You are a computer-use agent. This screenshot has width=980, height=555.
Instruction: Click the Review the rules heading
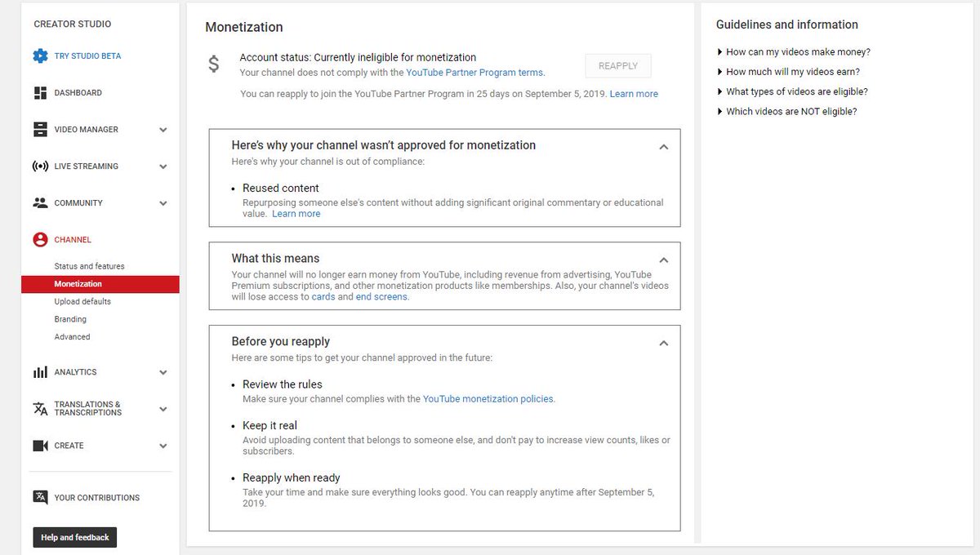click(x=283, y=384)
